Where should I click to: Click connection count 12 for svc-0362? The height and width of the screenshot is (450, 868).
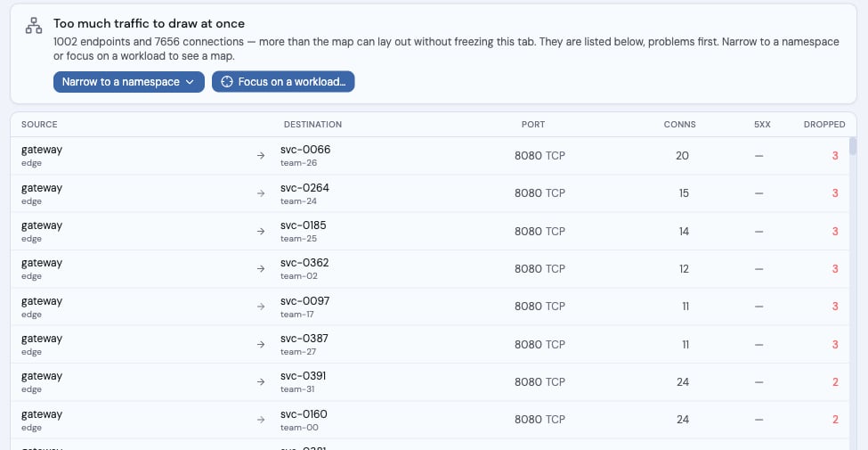[x=684, y=269]
